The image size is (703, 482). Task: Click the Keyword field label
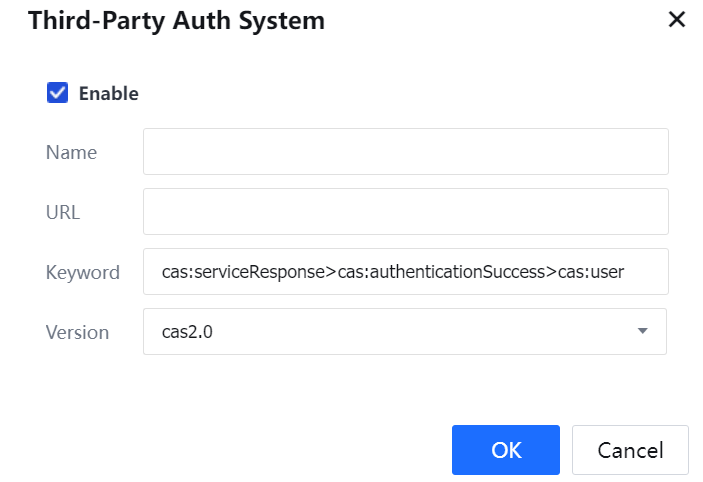coord(82,273)
